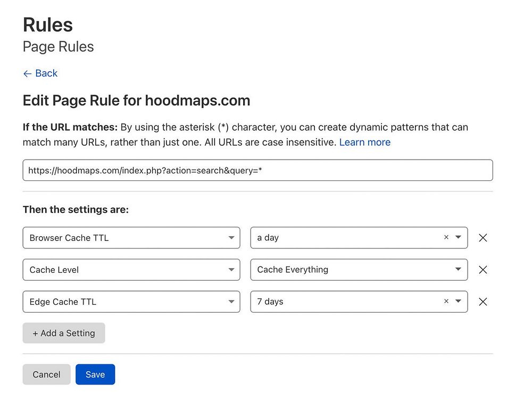Open the Learn more link
Screen dimensions: 532x409
click(x=365, y=142)
